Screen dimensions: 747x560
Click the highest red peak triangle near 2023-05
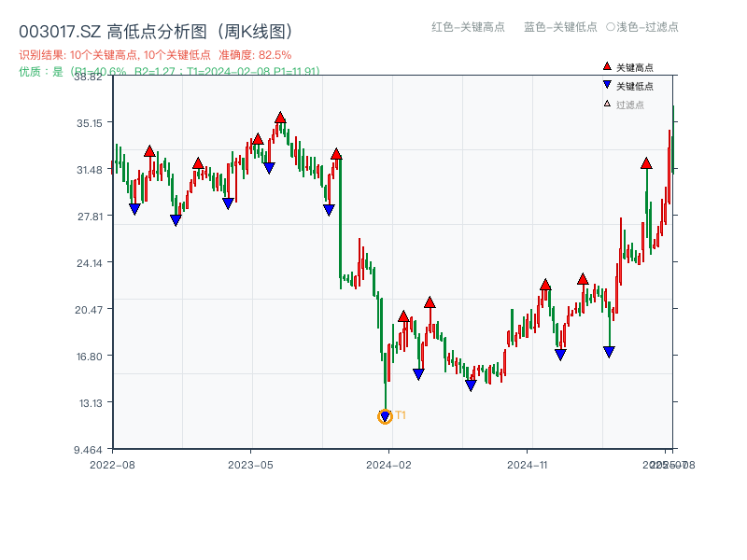pos(280,118)
